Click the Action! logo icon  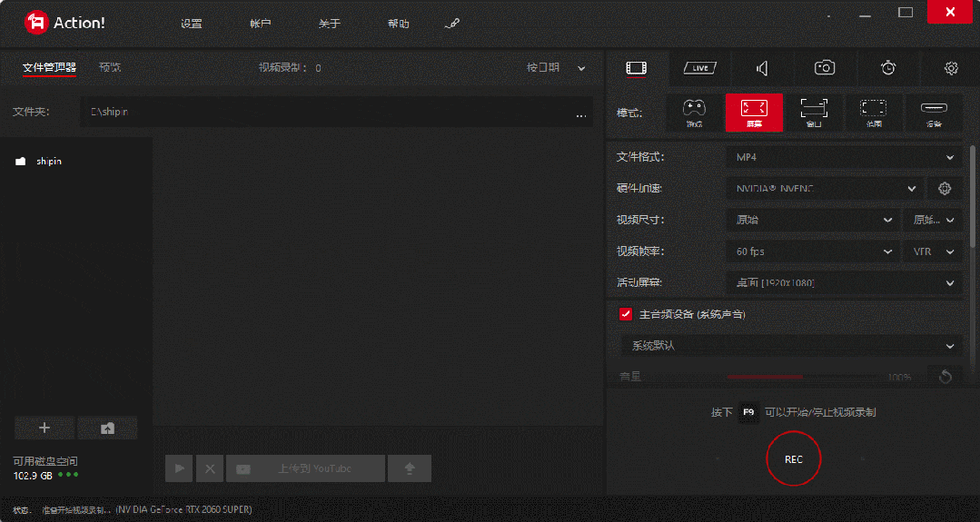click(x=36, y=23)
